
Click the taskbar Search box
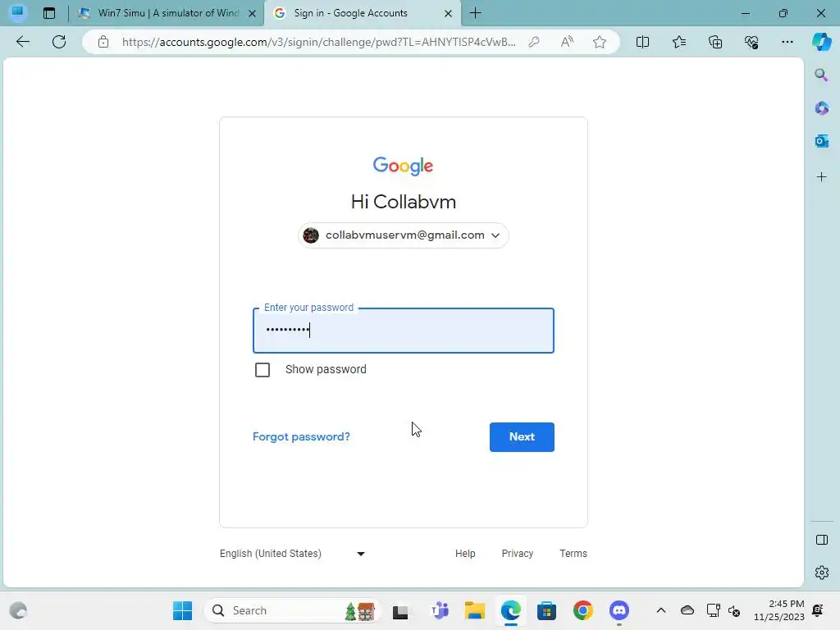point(292,610)
